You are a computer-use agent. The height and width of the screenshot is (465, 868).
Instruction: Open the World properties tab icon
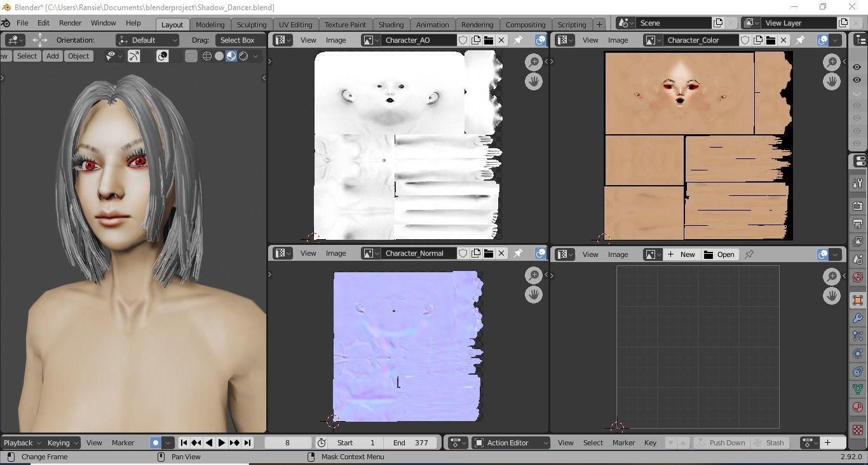pyautogui.click(x=858, y=277)
